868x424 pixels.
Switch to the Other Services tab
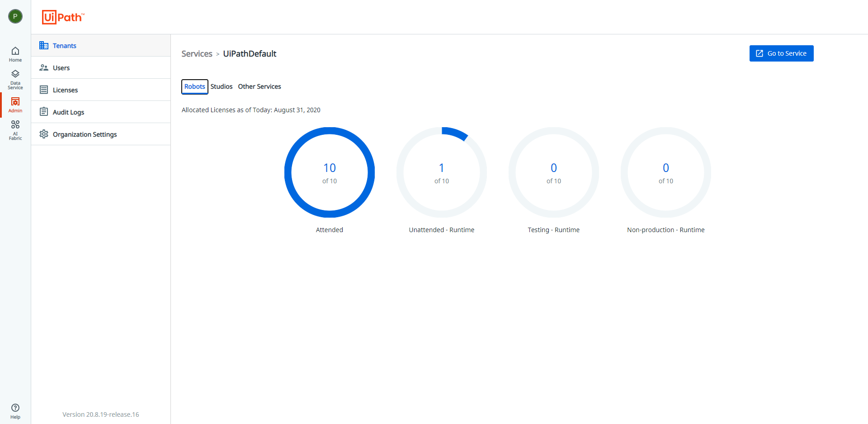[259, 86]
